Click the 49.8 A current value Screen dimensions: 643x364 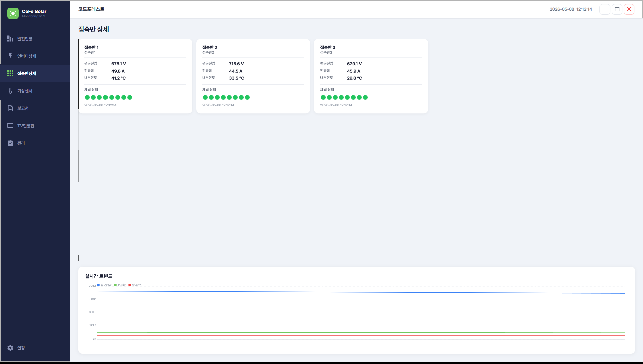coord(118,71)
